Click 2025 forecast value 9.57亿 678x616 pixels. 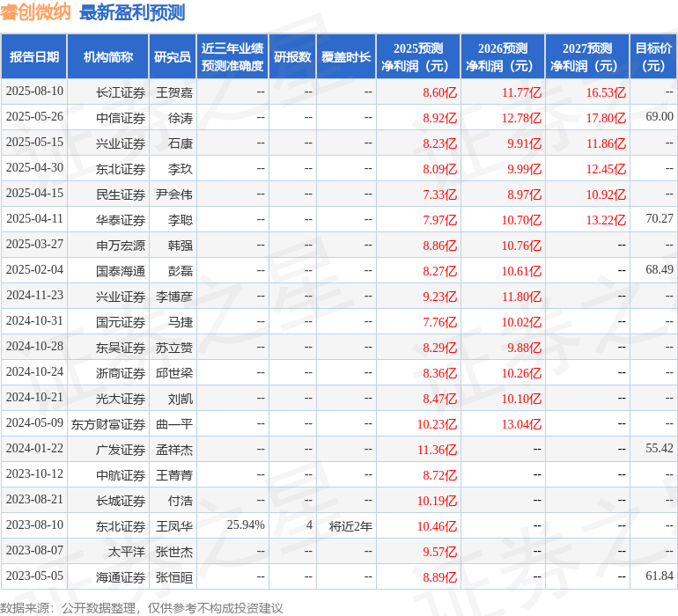pyautogui.click(x=439, y=552)
